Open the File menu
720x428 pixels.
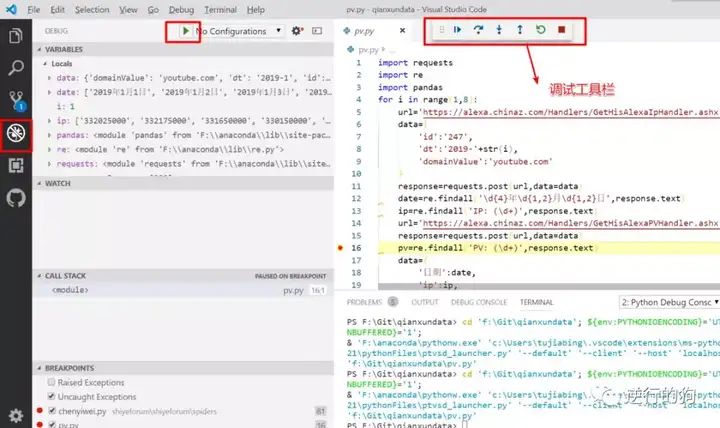coord(34,10)
